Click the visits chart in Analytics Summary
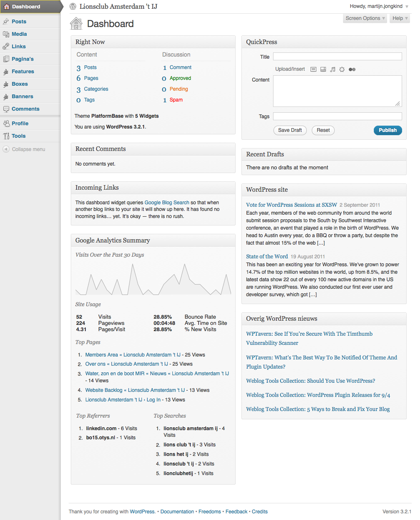 coord(153,279)
